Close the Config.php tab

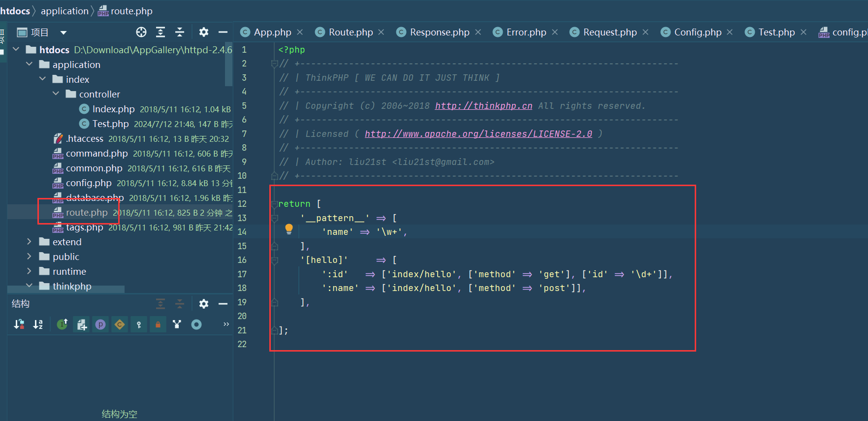730,32
